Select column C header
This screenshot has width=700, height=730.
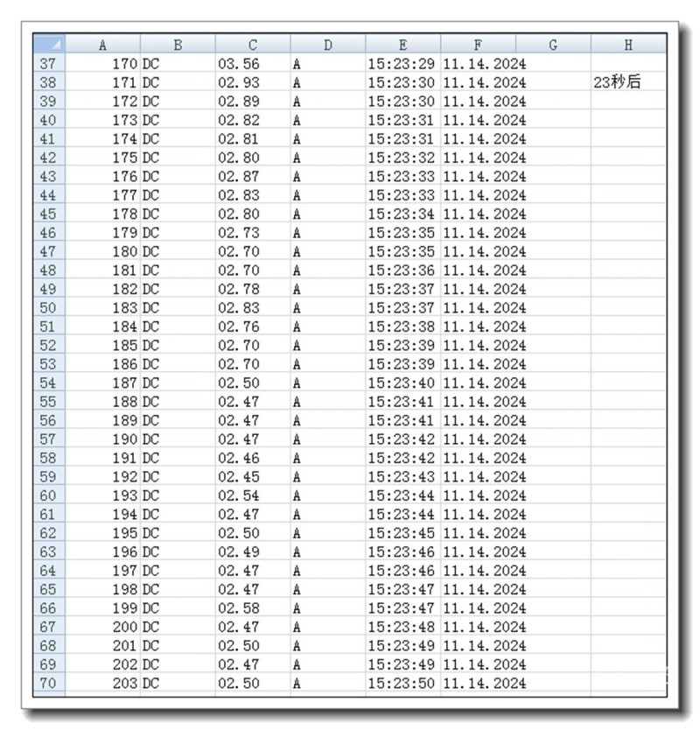pyautogui.click(x=253, y=45)
